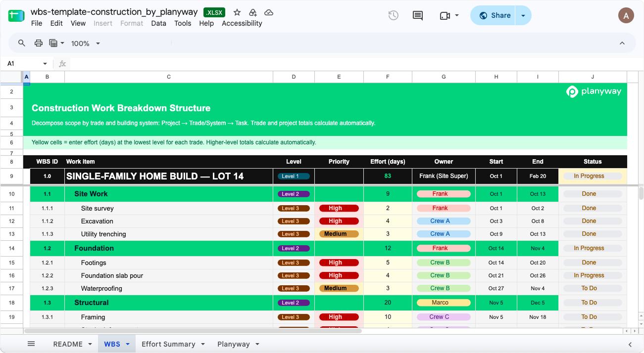The height and width of the screenshot is (353, 644).
Task: Click the horizontal scroll right arrow
Action: [x=635, y=331]
